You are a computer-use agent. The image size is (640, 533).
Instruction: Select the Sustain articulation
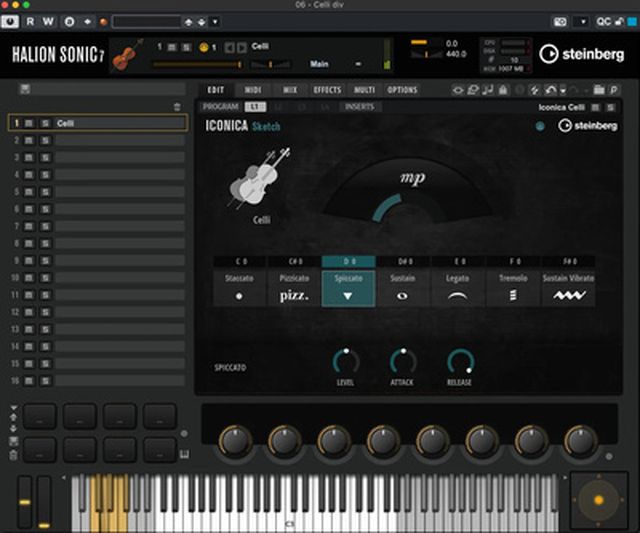402,288
